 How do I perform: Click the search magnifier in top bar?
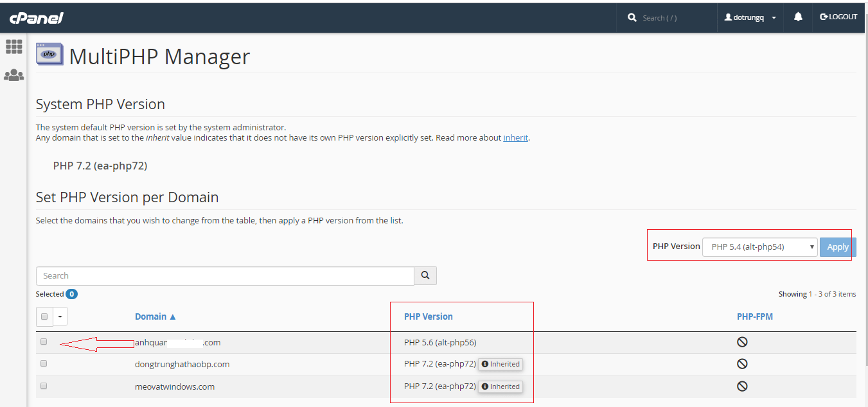pyautogui.click(x=632, y=18)
